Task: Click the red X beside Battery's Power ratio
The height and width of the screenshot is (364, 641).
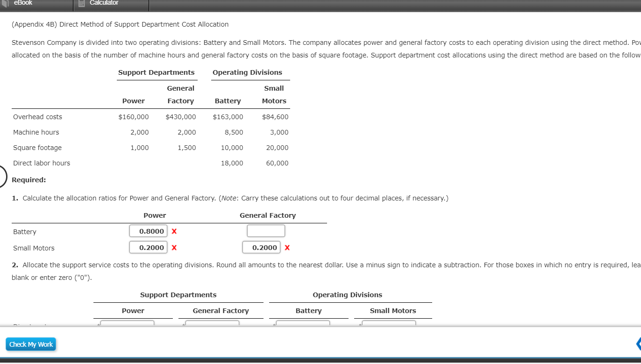Action: coord(174,231)
